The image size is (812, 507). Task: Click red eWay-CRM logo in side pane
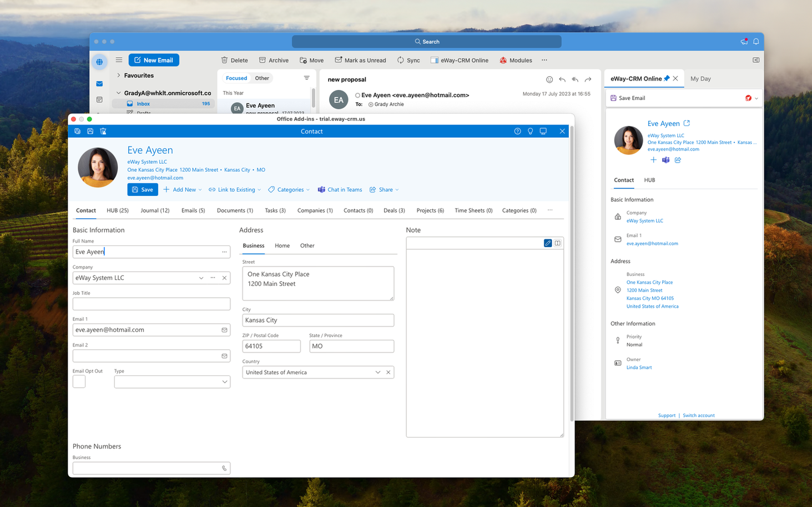[x=748, y=98]
